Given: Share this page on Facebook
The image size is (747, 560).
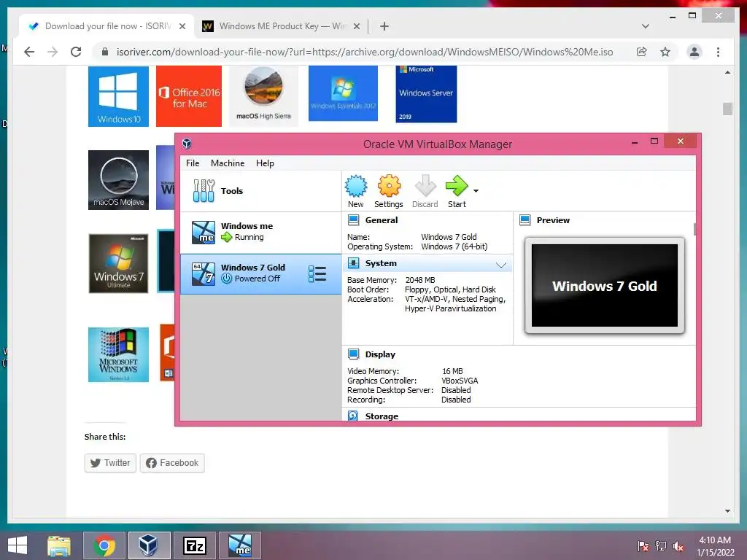Looking at the screenshot, I should point(172,463).
